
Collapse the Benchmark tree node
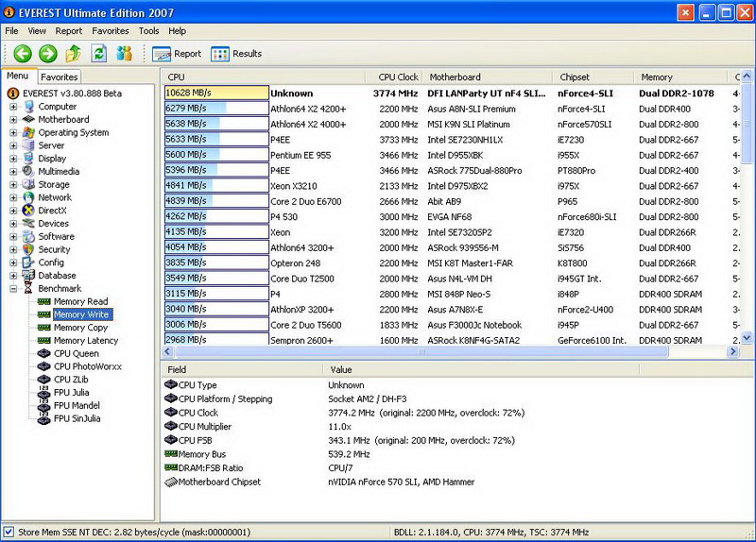click(x=13, y=289)
